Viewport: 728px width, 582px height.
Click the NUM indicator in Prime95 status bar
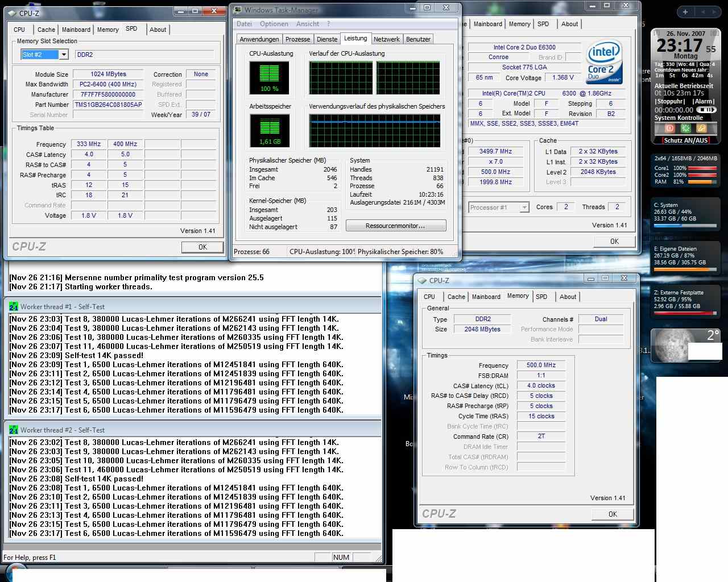click(341, 557)
